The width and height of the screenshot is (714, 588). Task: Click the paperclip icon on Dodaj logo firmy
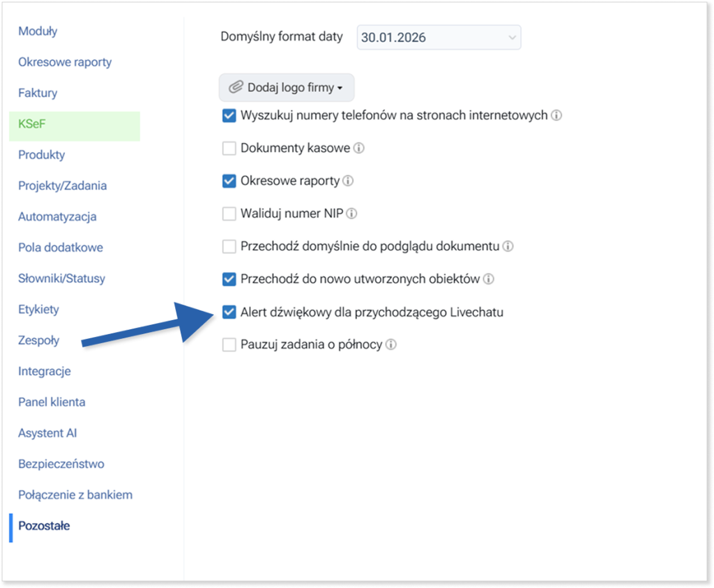(236, 89)
